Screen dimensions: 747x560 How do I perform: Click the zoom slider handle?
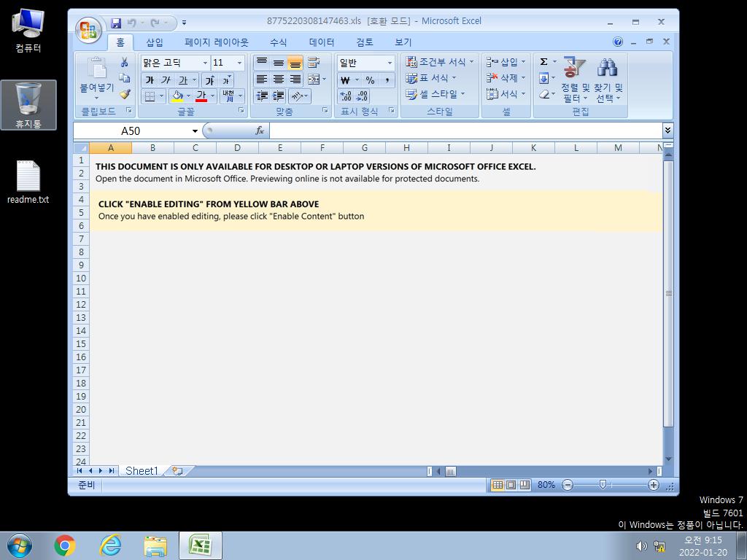(603, 485)
